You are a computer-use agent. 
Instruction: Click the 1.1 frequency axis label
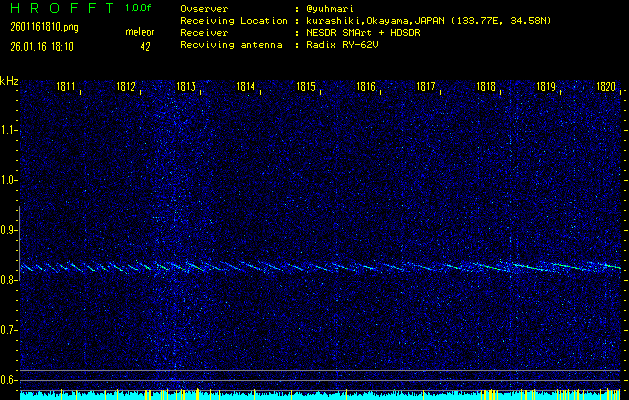click(x=9, y=130)
